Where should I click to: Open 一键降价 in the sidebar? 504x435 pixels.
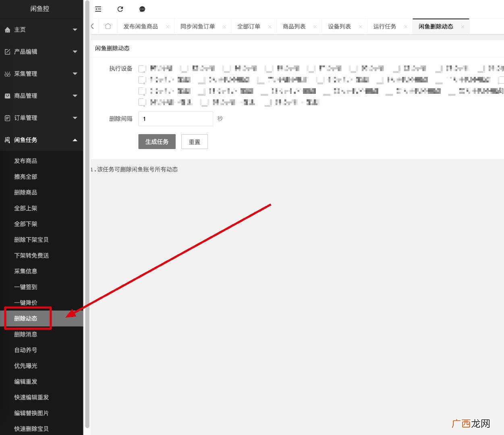tap(26, 302)
